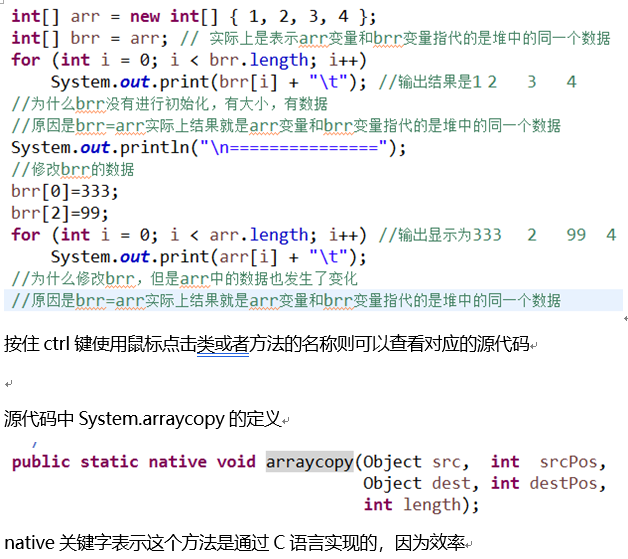Click the sentence 'native 关键字表示这个方法是通过 C 语言实现的'
628x559 pixels.
pyautogui.click(x=191, y=543)
